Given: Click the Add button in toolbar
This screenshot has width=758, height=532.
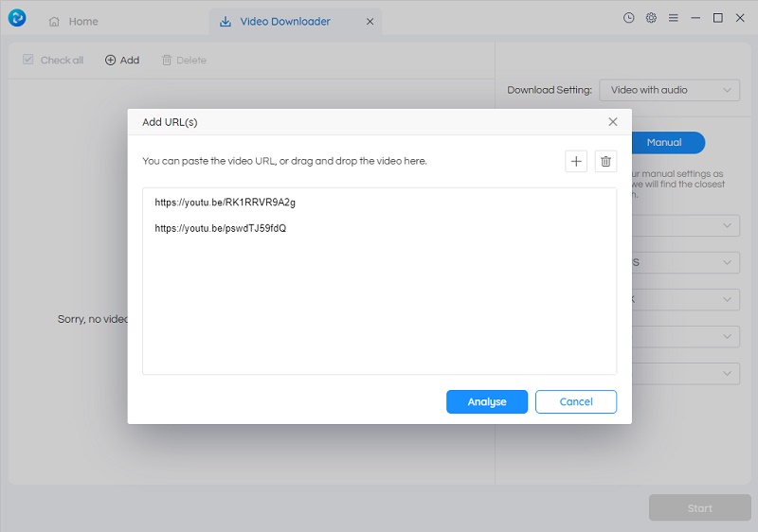Looking at the screenshot, I should click(122, 60).
